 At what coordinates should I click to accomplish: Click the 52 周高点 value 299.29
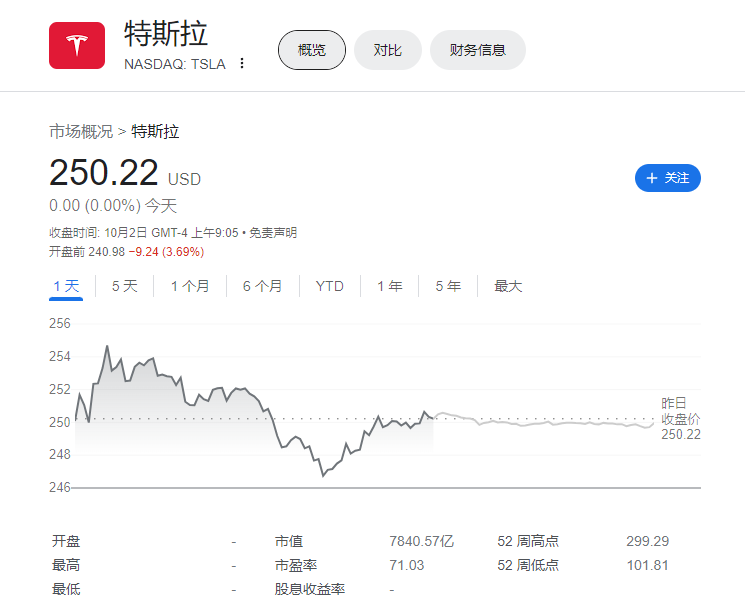(647, 541)
